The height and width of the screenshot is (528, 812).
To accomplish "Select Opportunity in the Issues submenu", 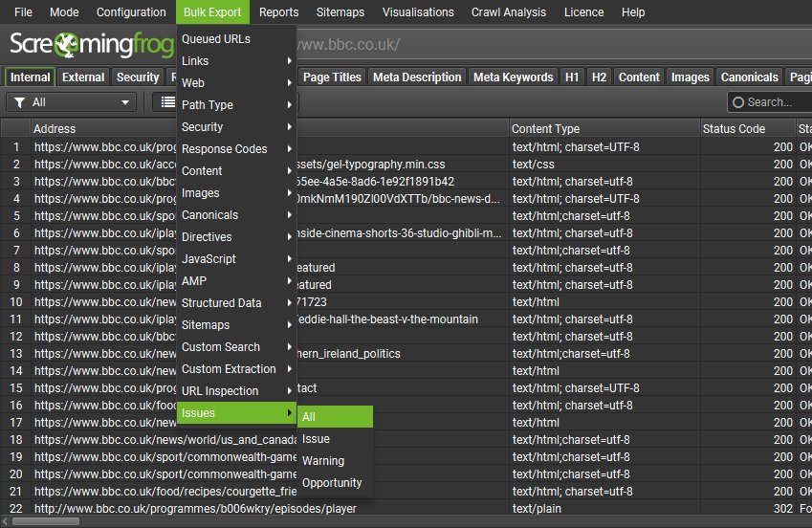I will pyautogui.click(x=335, y=483).
